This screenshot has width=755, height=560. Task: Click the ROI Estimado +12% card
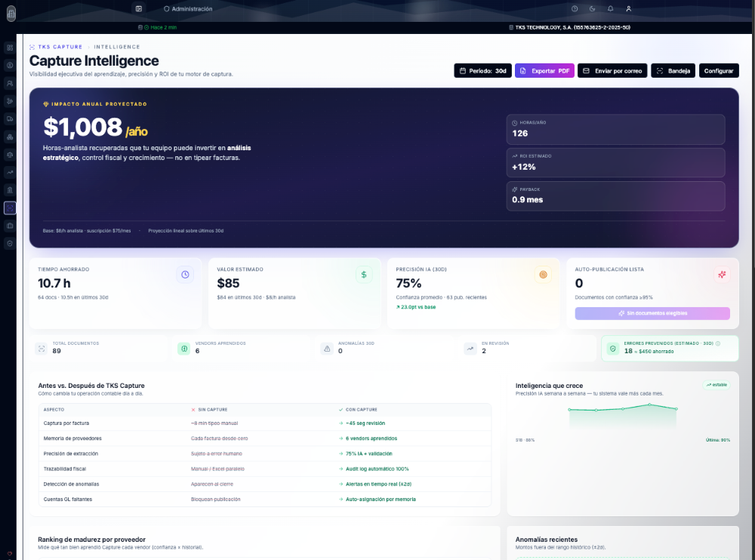coord(615,163)
